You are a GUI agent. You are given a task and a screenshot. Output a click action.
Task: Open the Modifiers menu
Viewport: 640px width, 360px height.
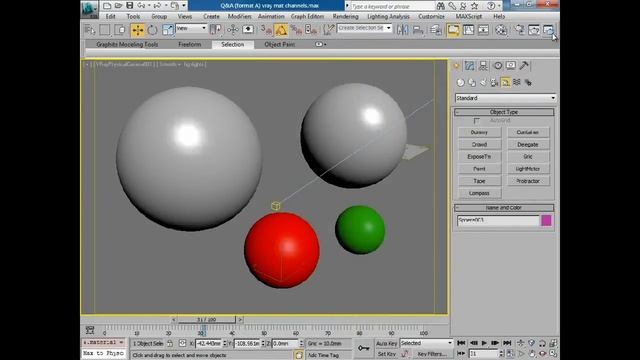[239, 16]
